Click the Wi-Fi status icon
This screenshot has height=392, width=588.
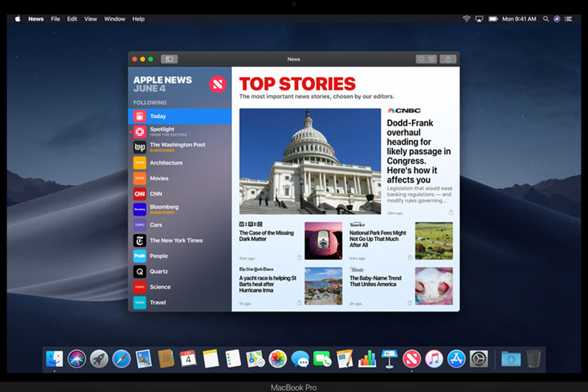[466, 19]
